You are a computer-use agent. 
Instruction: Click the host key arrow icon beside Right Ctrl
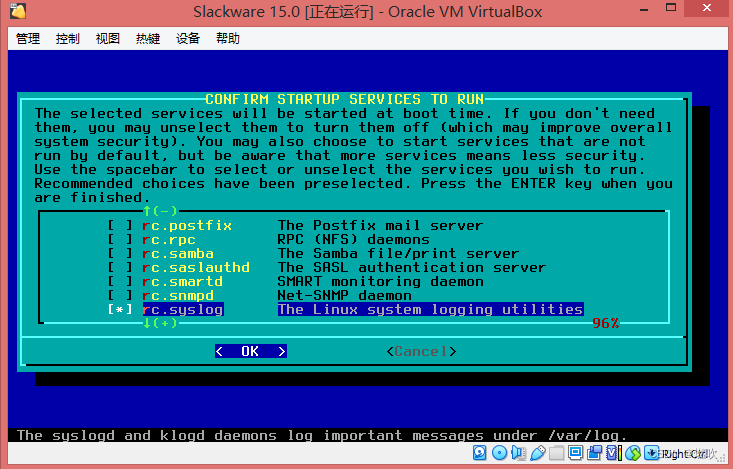pos(652,452)
